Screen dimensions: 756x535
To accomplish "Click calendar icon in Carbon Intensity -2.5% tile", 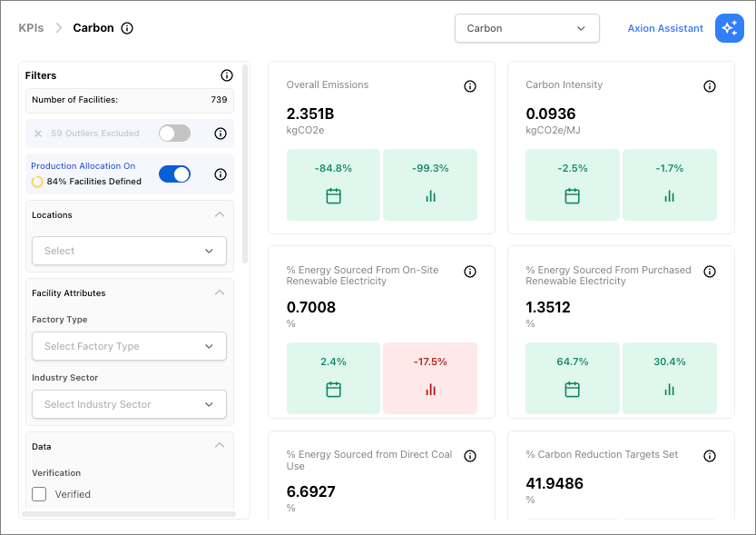I will coord(573,196).
